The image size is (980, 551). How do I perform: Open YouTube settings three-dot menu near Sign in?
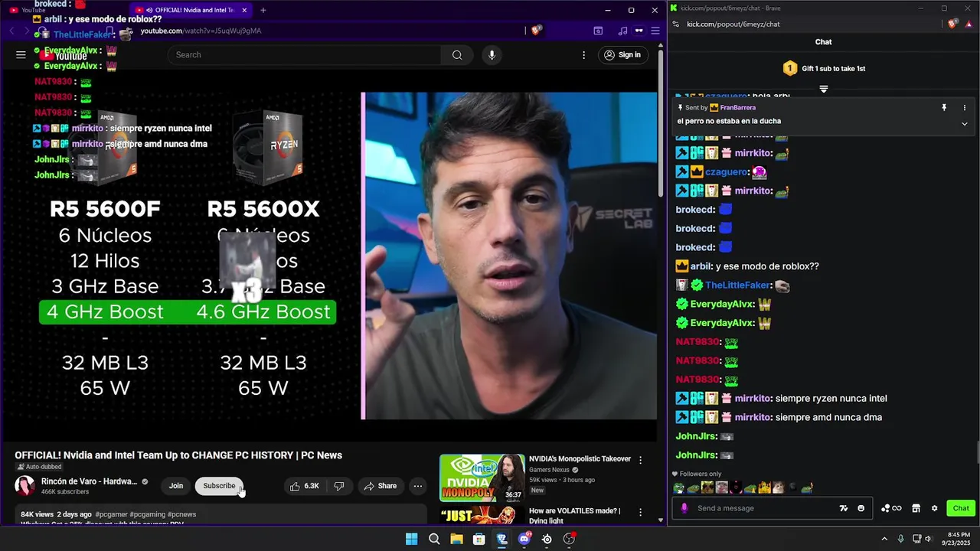click(x=583, y=54)
